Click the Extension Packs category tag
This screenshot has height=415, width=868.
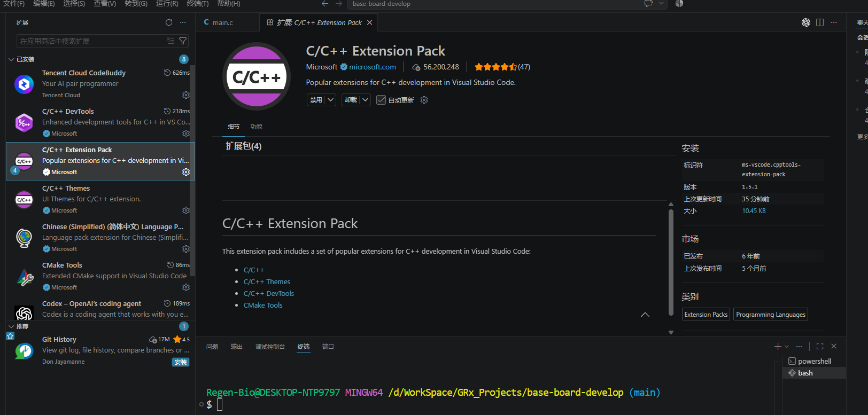click(706, 315)
